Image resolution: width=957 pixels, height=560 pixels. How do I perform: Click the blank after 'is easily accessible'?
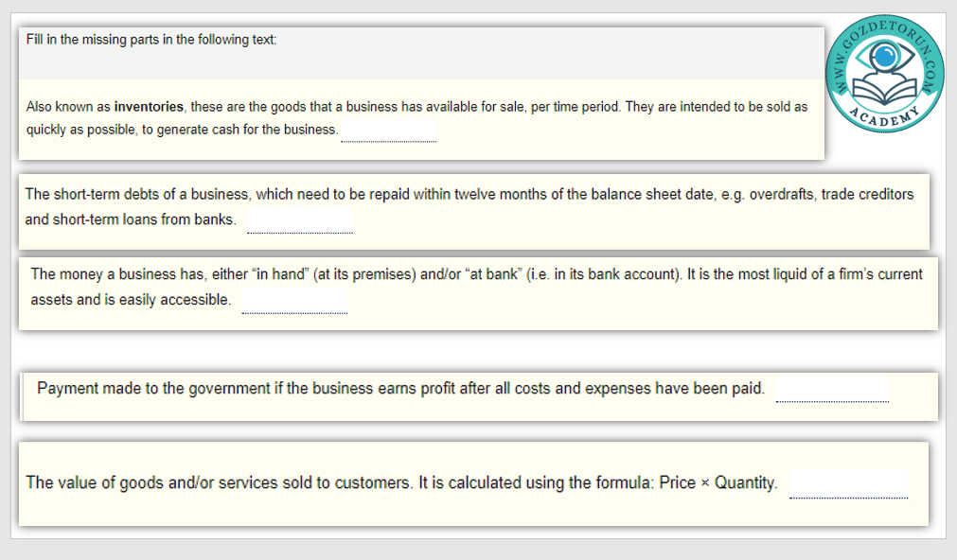click(294, 301)
